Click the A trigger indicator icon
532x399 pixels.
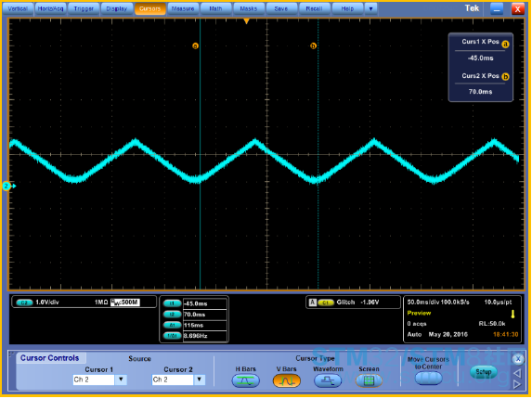(313, 302)
